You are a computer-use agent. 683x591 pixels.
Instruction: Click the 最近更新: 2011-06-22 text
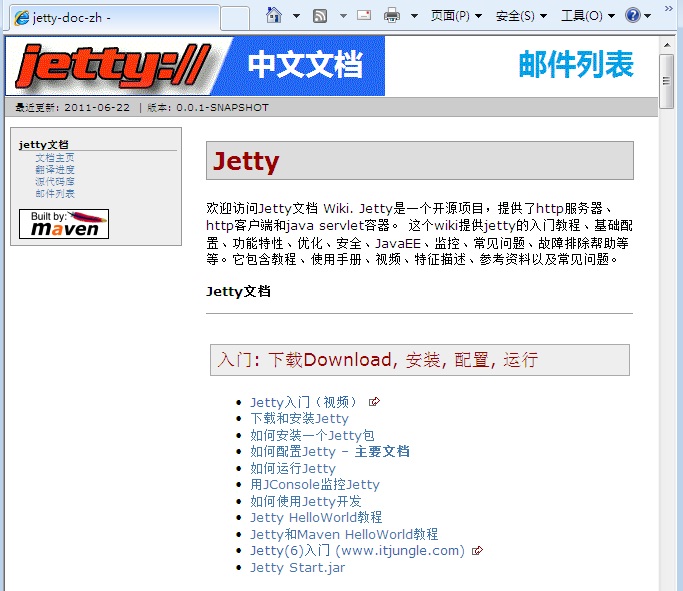click(73, 108)
